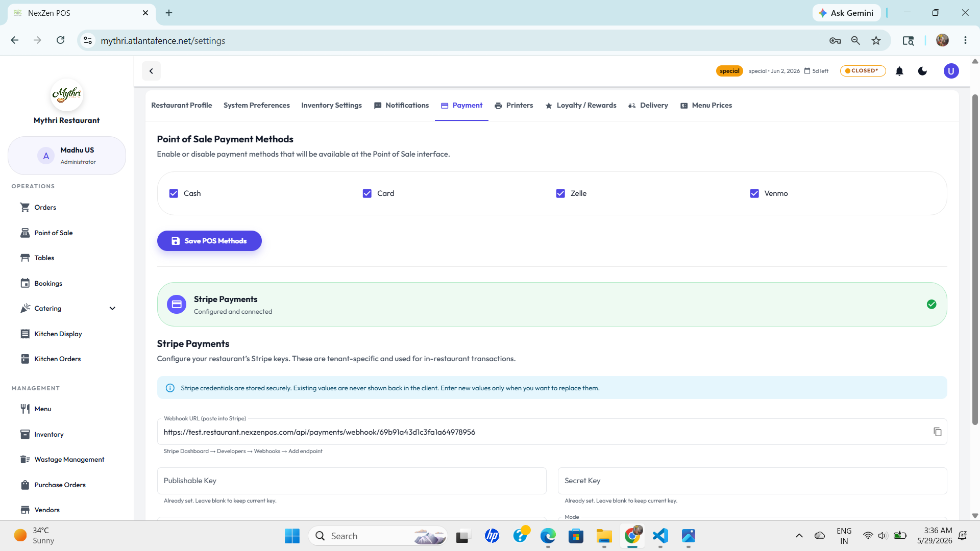Open the Notifications settings tab
The image size is (980, 551).
click(x=401, y=105)
